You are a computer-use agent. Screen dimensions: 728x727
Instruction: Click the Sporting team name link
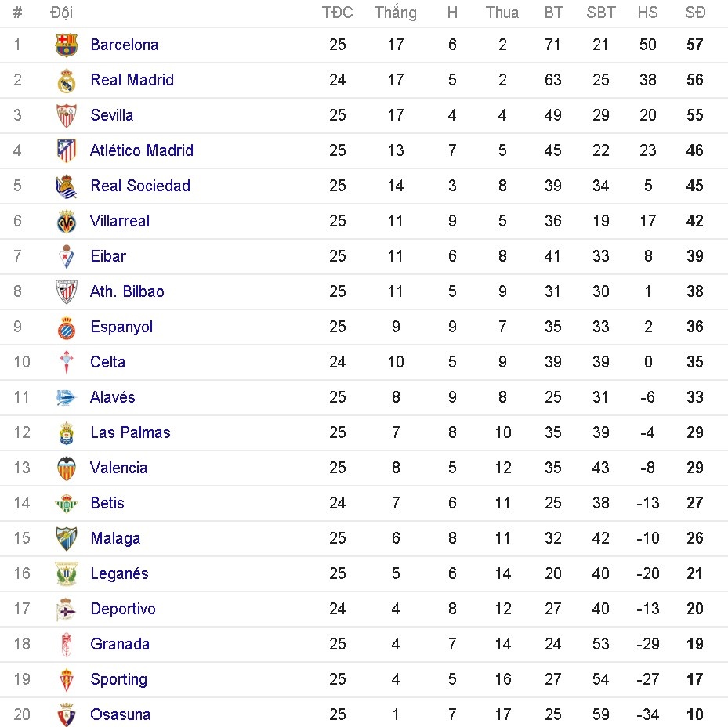(x=119, y=679)
